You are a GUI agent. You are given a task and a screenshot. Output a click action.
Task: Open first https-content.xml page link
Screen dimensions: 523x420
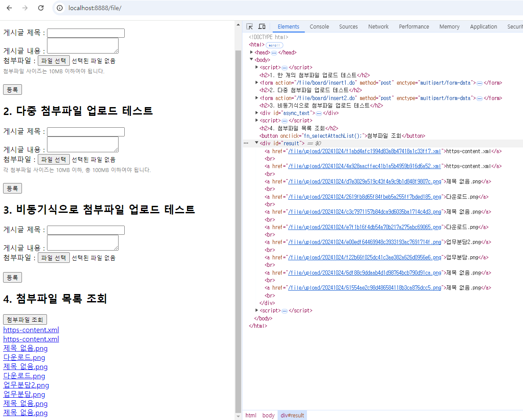click(31, 330)
